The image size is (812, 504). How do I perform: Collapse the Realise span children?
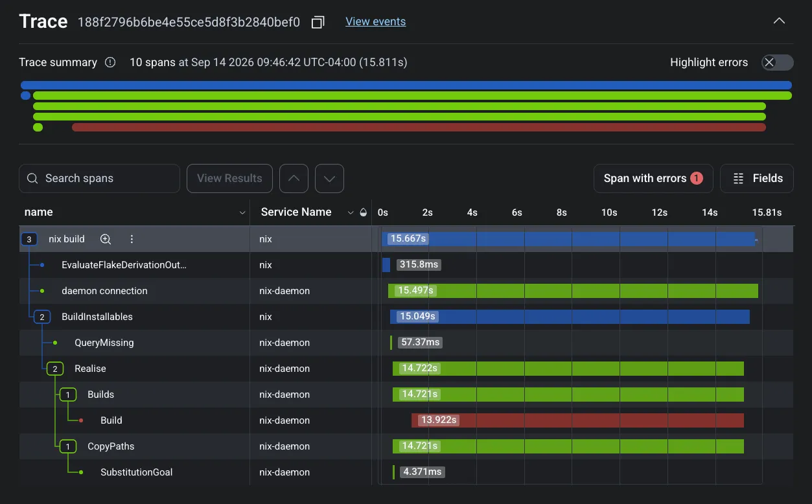(x=54, y=369)
